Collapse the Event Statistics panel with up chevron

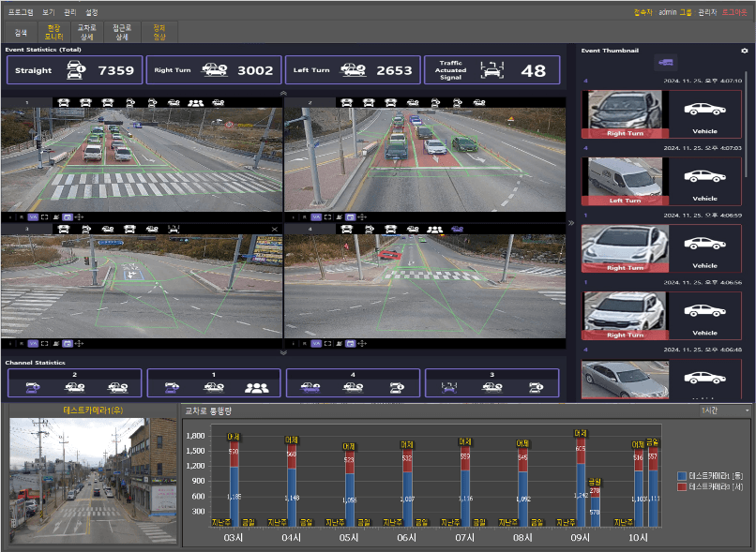tap(283, 93)
